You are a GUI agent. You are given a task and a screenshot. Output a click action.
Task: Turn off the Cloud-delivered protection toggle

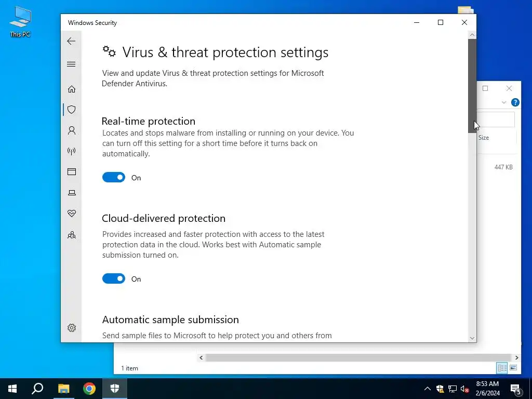[x=114, y=278]
